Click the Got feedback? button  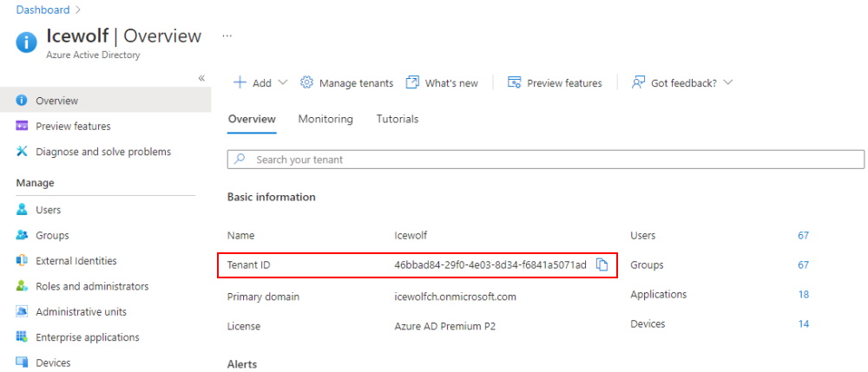click(x=682, y=82)
